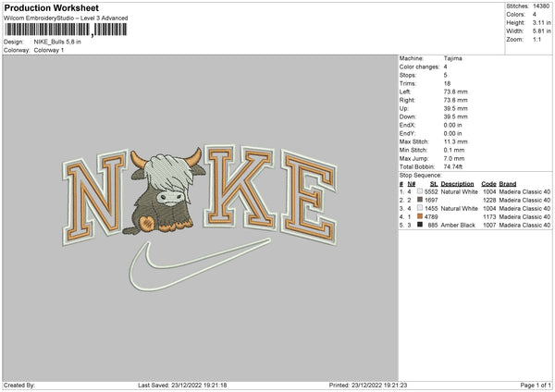Viewport: 555px width, 392px height.
Task: Click the Trims value 18
Action: (447, 83)
